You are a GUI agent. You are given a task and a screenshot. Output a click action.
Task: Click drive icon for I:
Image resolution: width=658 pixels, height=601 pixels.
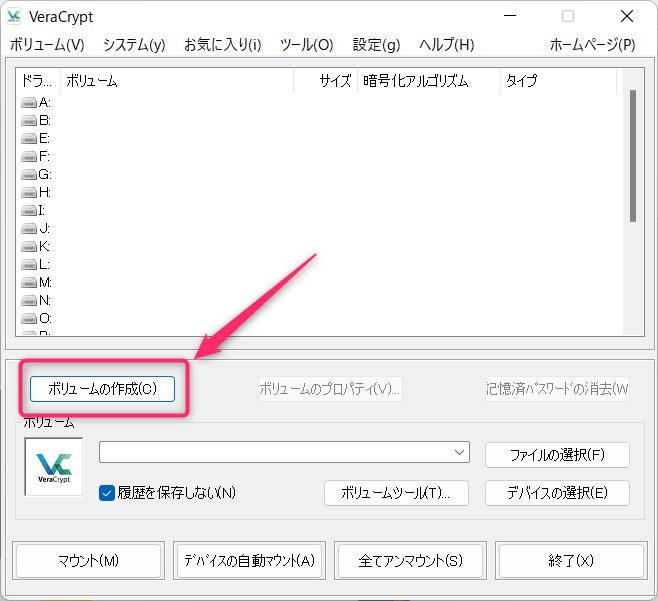[29, 210]
